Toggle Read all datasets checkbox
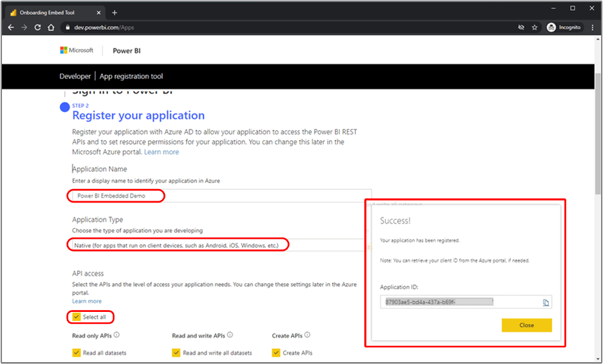The height and width of the screenshot is (364, 603). [76, 352]
